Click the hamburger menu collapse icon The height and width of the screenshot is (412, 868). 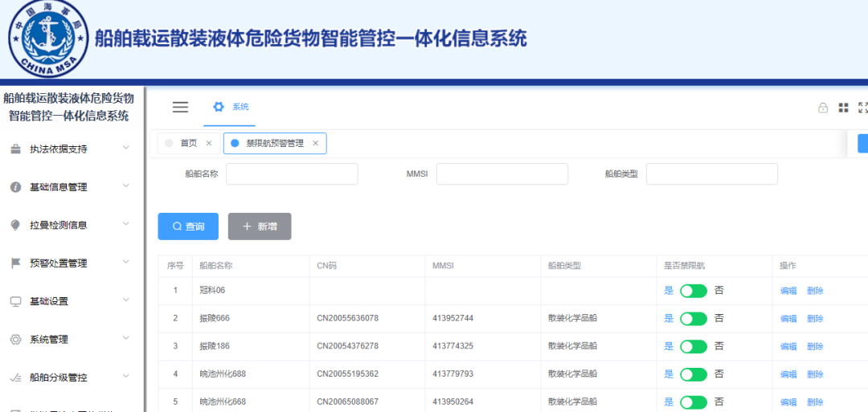tap(180, 107)
